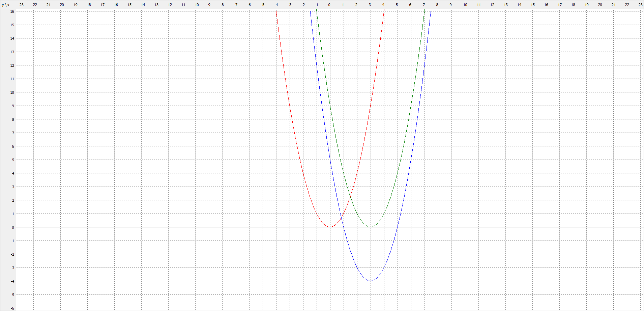
Task: Click the intersection of red and green parabolas
Action: pos(350,197)
